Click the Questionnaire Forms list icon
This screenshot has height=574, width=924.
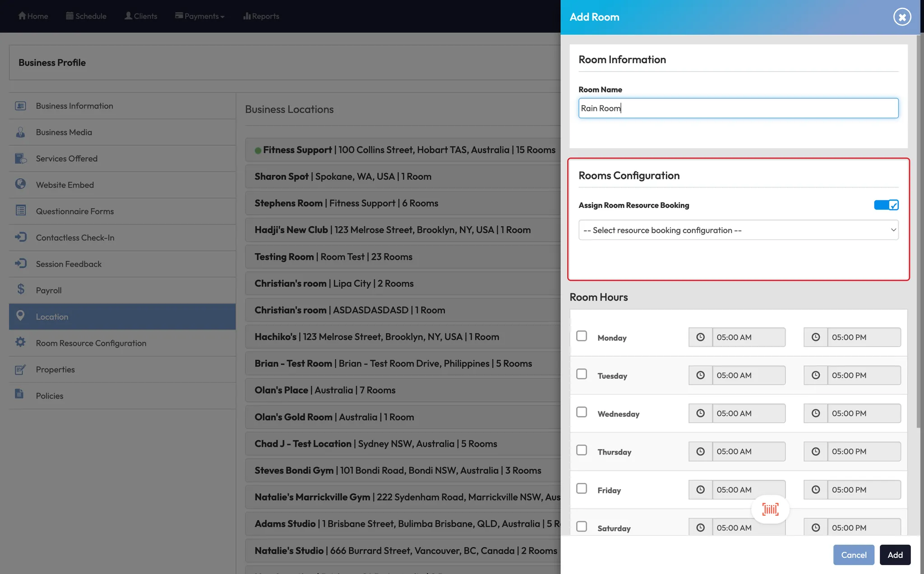20,211
